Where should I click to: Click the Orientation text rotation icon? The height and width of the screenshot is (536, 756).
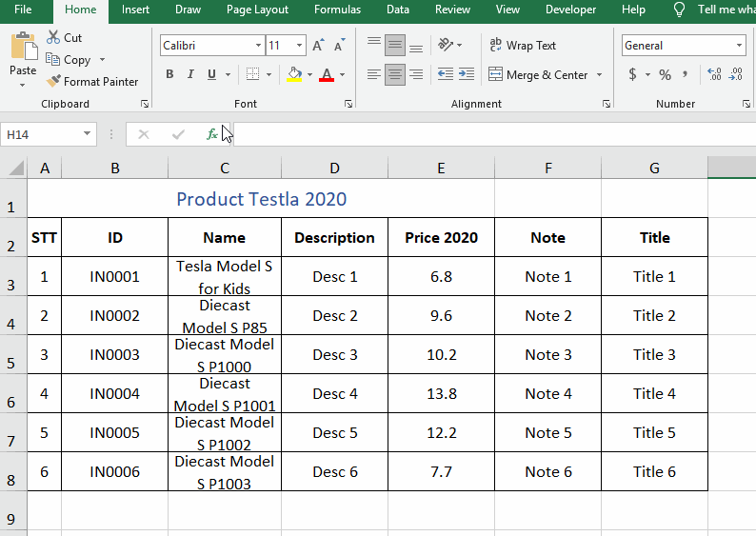(446, 45)
